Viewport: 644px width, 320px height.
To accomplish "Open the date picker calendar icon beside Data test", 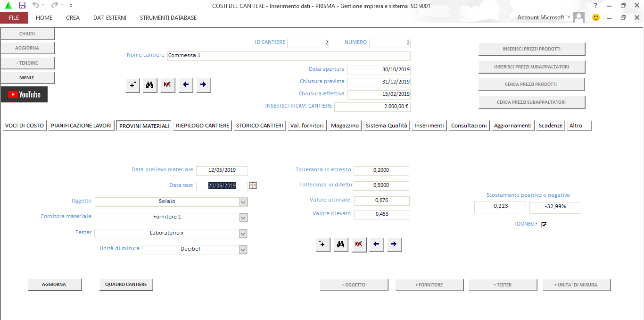I will coord(253,185).
